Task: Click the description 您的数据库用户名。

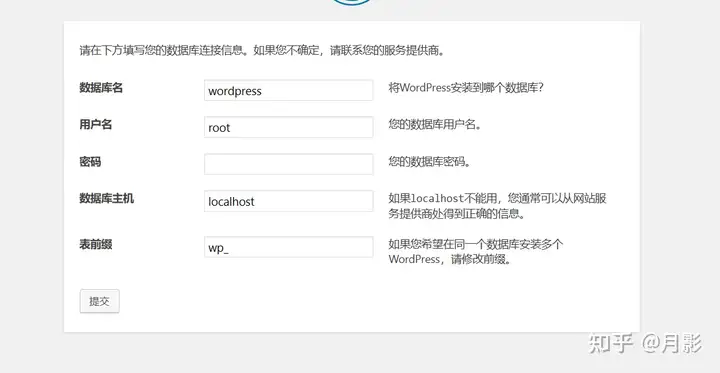Action: 435,125
